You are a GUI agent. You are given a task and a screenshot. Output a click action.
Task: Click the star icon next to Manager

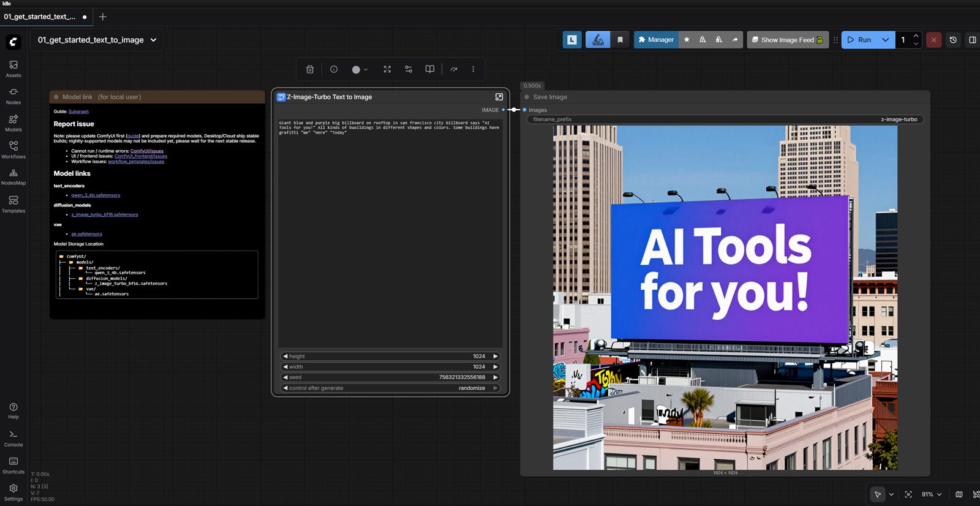point(687,40)
